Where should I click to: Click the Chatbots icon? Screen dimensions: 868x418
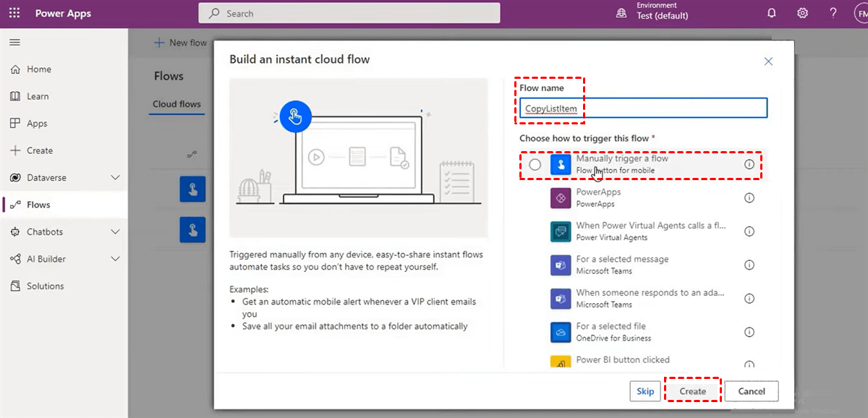(14, 232)
